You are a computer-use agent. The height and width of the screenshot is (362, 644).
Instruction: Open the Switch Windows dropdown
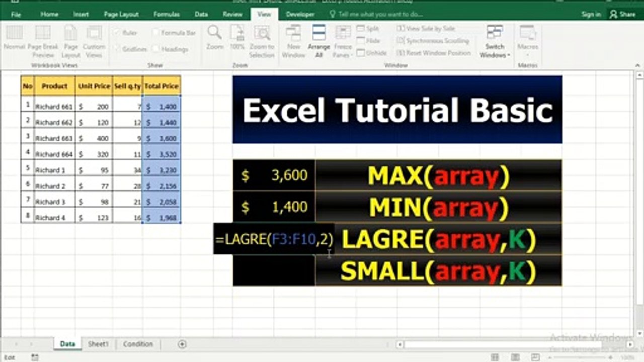[495, 41]
